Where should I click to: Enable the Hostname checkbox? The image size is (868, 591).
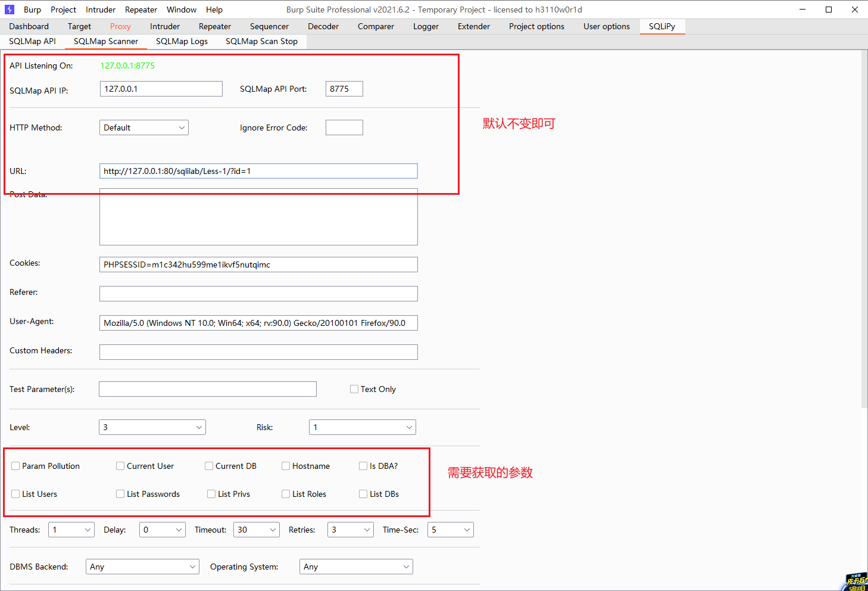coord(286,466)
